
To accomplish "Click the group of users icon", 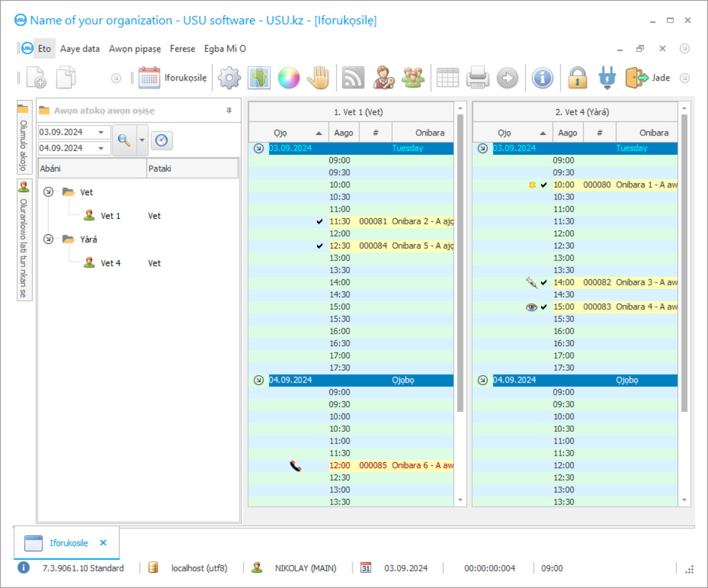I will click(x=413, y=77).
